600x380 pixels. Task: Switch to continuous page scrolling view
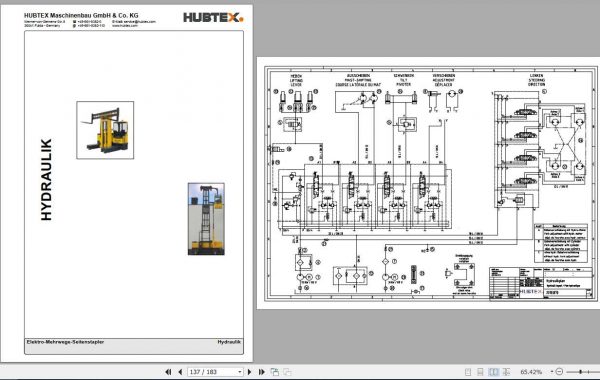click(480, 372)
